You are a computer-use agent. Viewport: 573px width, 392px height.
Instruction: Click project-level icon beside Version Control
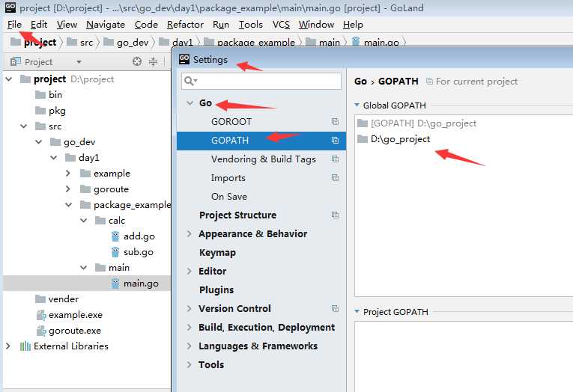pos(335,308)
